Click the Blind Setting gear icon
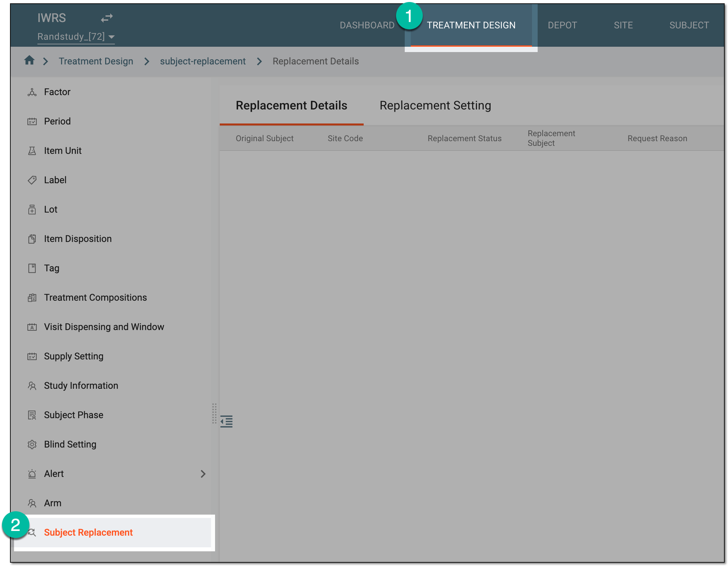 tap(32, 445)
